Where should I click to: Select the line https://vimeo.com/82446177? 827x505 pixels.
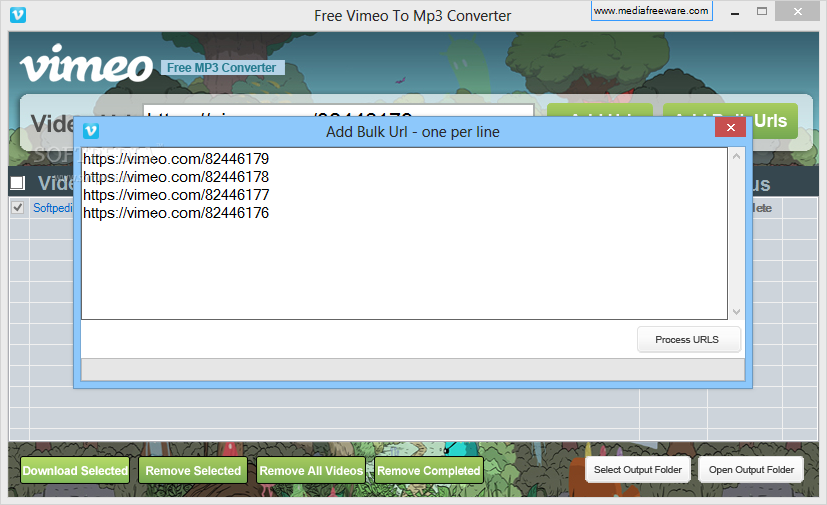(176, 195)
